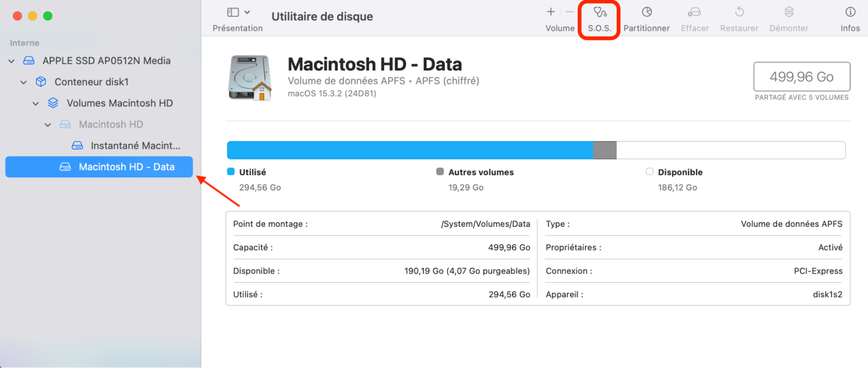The height and width of the screenshot is (368, 868).
Task: Open the Infos information icon
Action: tap(850, 12)
